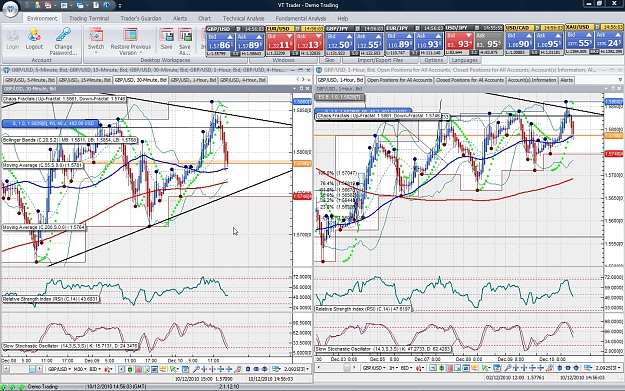
Task: Select Closed Positions for All Accounts tab
Action: click(x=470, y=80)
